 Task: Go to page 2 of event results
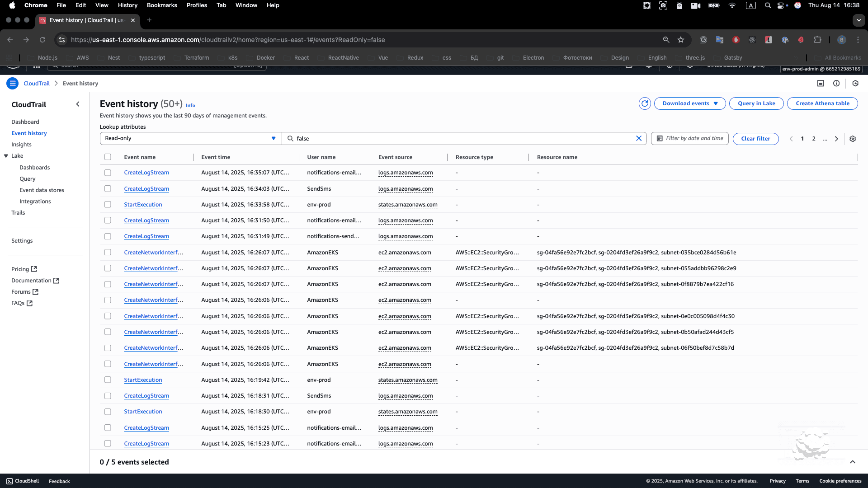[814, 139]
